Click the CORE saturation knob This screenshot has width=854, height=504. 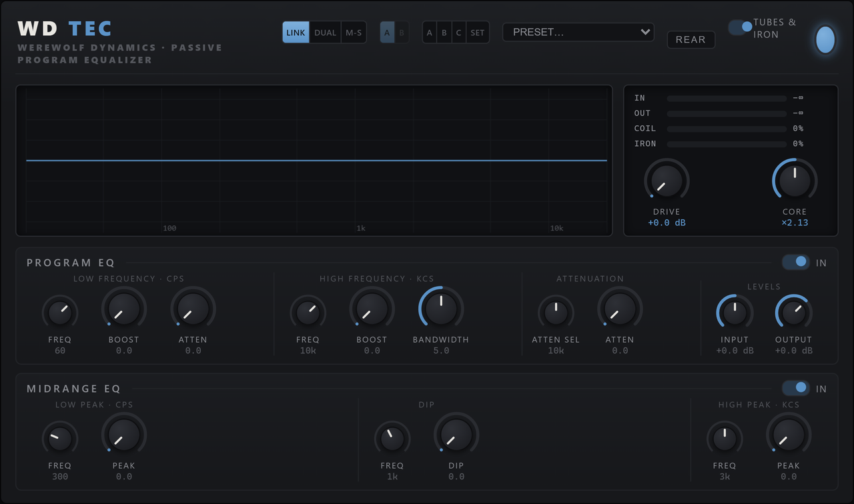tap(795, 181)
